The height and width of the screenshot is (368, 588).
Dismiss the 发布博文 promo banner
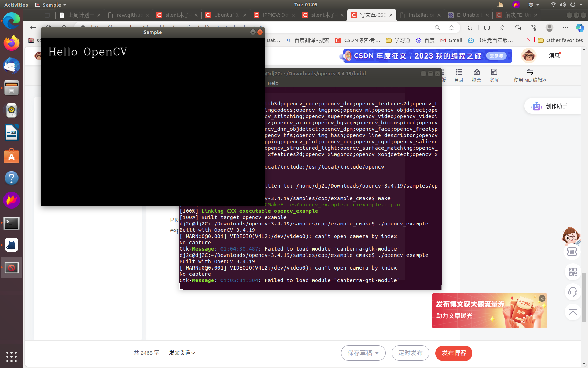[542, 298]
